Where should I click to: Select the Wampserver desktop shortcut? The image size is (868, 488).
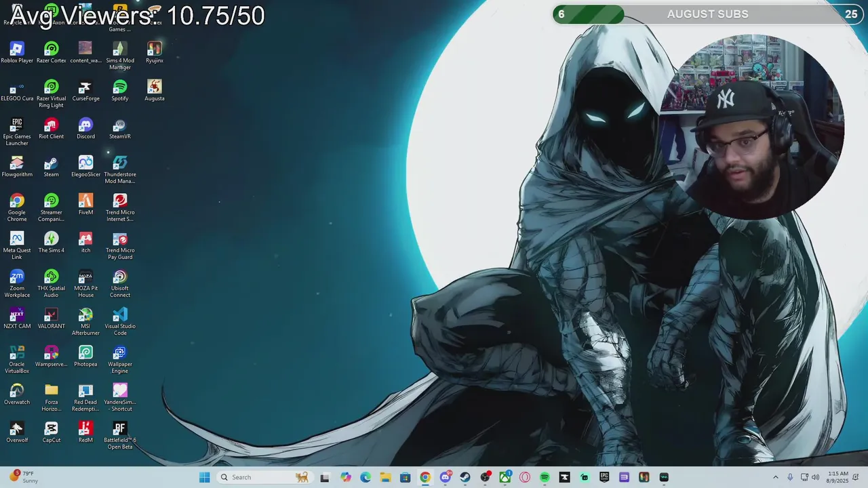pos(51,357)
